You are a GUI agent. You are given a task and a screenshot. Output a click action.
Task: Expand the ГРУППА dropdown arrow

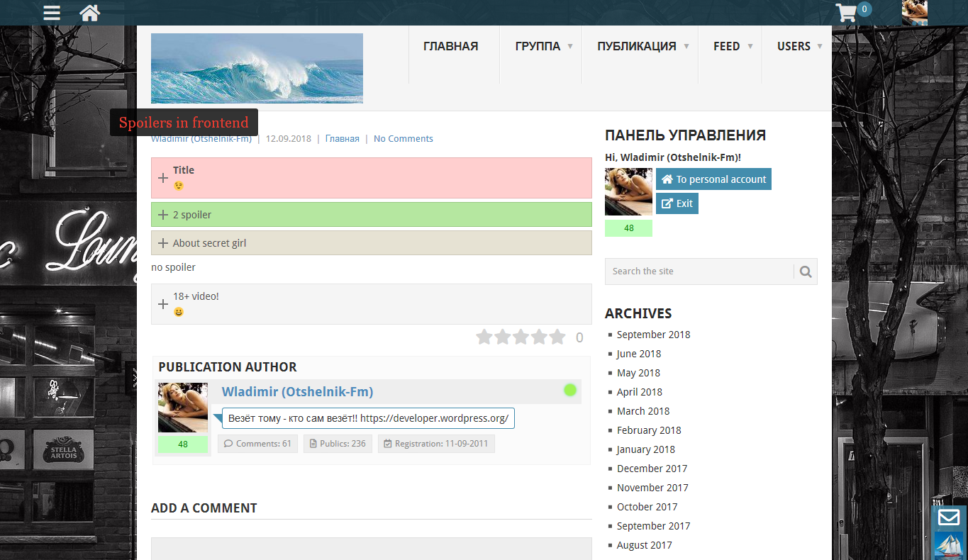pyautogui.click(x=570, y=47)
